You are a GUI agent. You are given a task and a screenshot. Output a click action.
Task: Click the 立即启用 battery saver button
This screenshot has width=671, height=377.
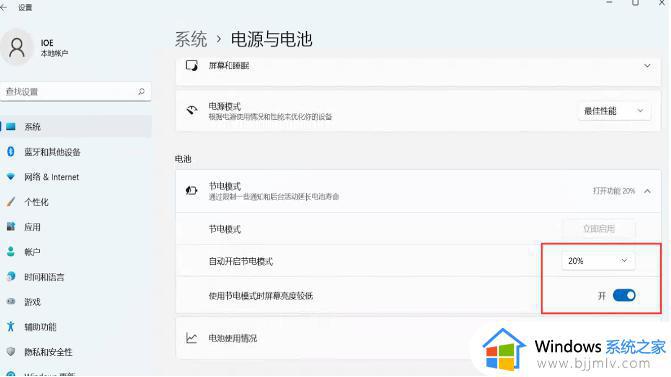coord(599,229)
